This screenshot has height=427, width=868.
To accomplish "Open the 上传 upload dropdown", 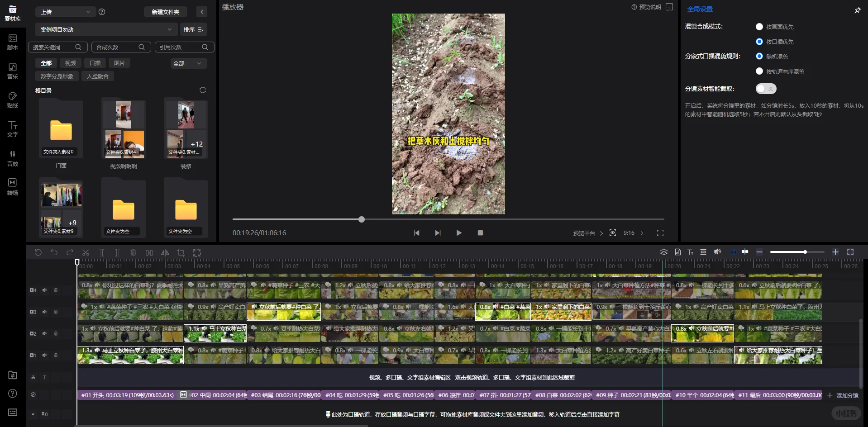I will 65,12.
